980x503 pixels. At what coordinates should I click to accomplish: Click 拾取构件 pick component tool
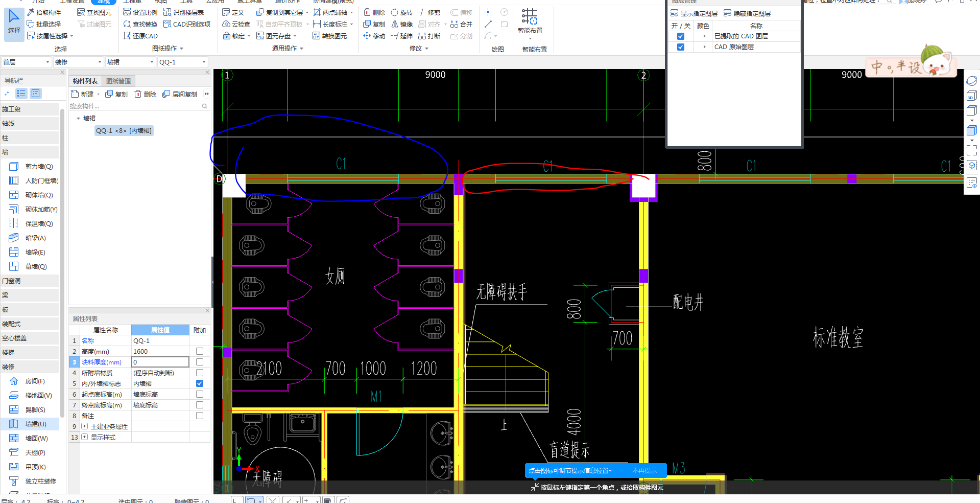point(44,12)
